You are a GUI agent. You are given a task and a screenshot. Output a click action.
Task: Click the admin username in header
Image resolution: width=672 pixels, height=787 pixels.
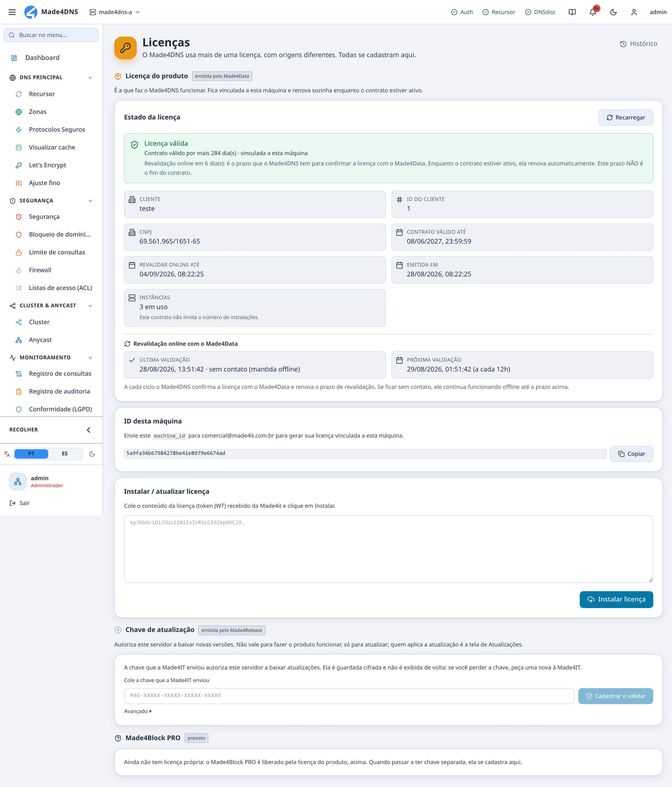click(658, 12)
